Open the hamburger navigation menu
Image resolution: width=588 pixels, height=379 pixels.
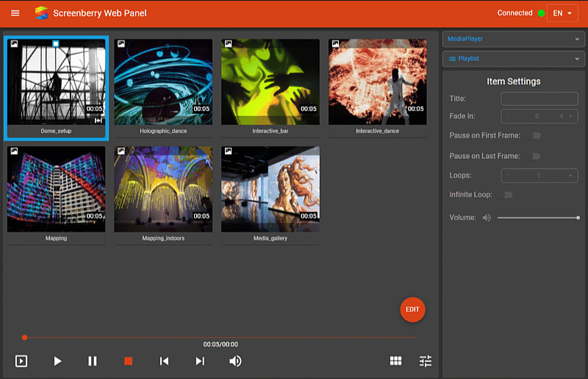[15, 13]
